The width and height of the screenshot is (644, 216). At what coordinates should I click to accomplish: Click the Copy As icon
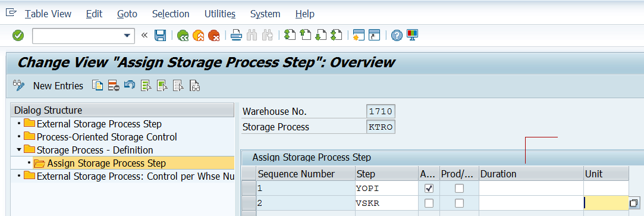click(98, 86)
